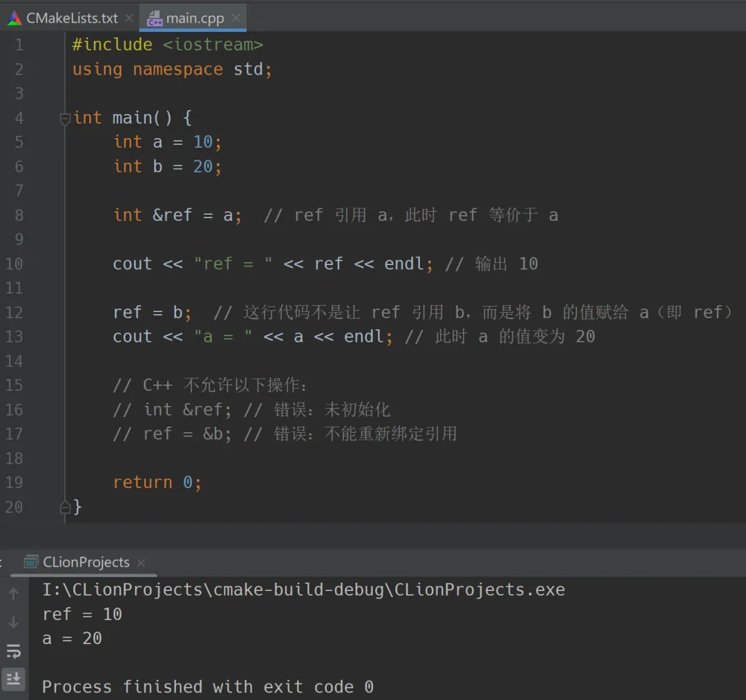Screen dimensions: 746x700
Task: Click 'Process finished with exit code 0'
Action: (208, 687)
